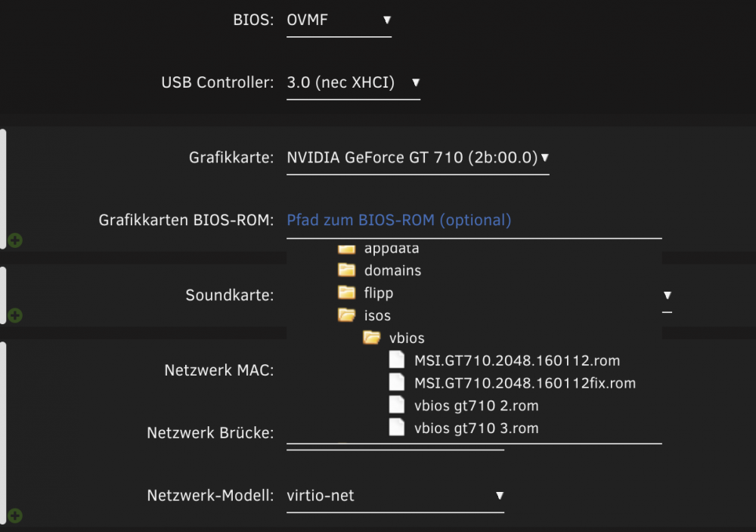756x532 pixels.
Task: Click the green plus icon next to Soundkarte
Action: [x=15, y=315]
